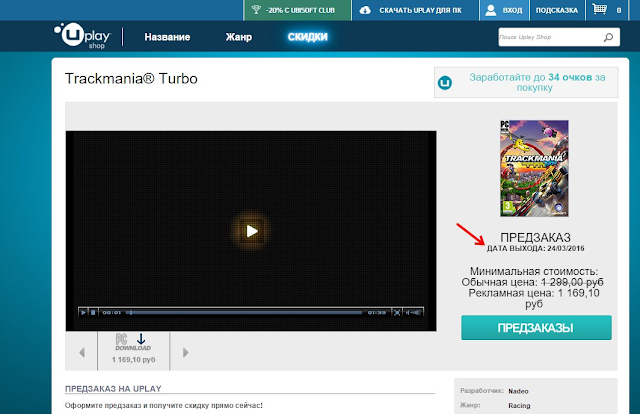
Task: Click the crossed-out price 1 299,00 руб
Action: tap(572, 282)
